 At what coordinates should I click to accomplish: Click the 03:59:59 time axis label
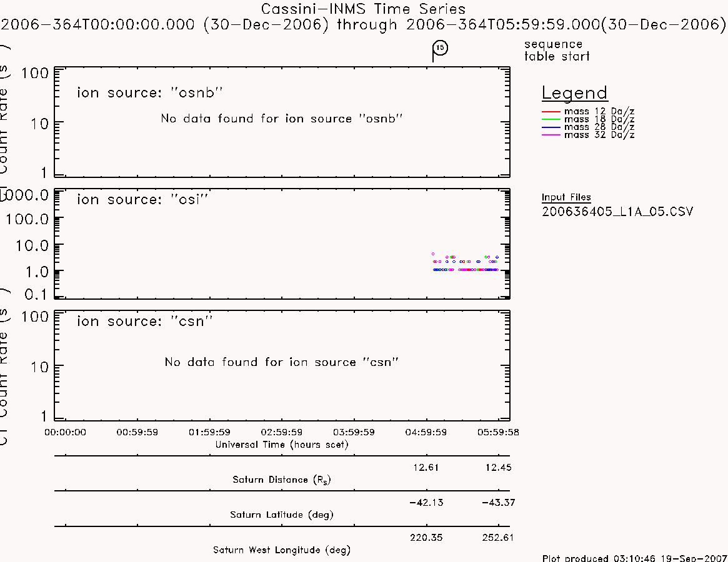click(x=354, y=432)
